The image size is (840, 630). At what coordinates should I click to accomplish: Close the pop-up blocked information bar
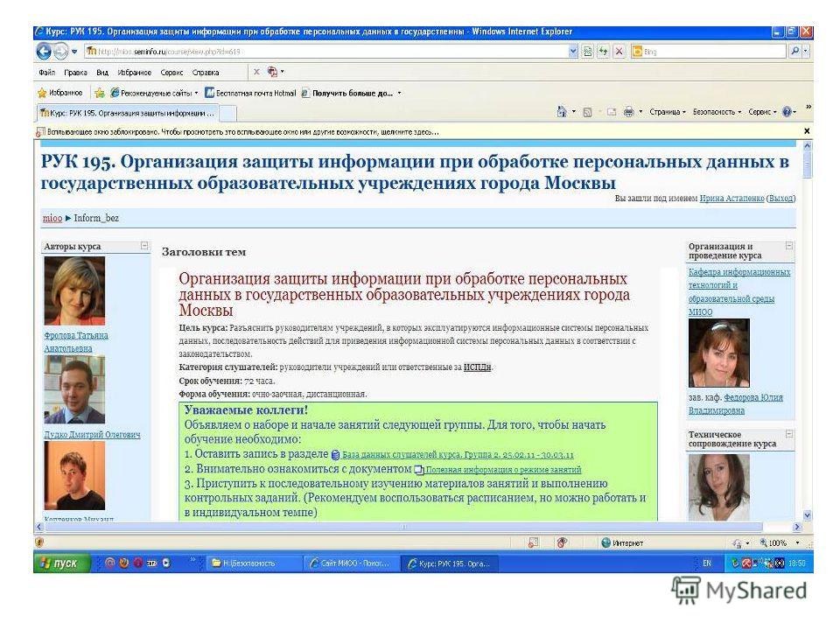pyautogui.click(x=807, y=130)
